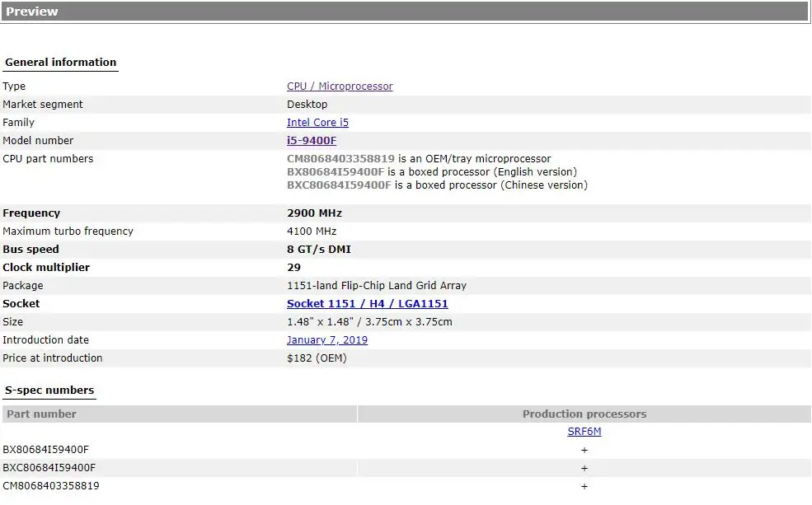The height and width of the screenshot is (505, 812).
Task: Click the plus mark in CM8068403358819 row
Action: coord(584,486)
